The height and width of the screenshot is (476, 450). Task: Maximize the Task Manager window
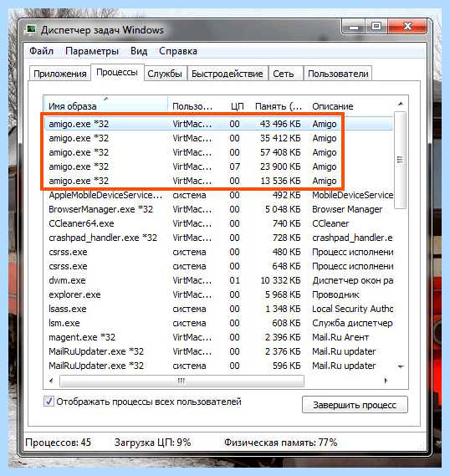[376, 27]
